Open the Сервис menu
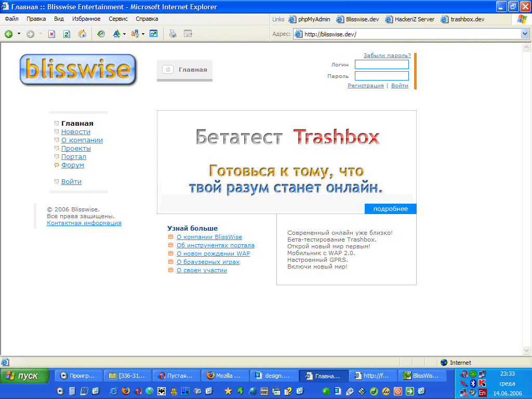 coord(118,19)
